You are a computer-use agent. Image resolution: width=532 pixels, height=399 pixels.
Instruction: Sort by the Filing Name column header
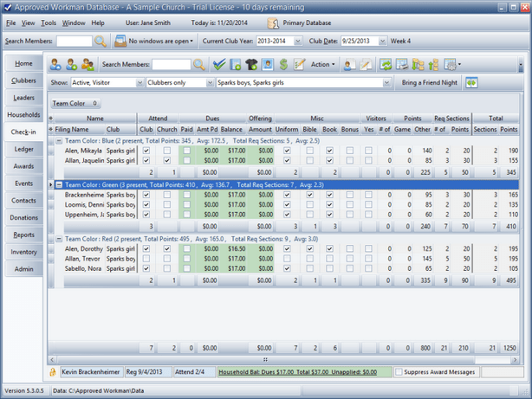pyautogui.click(x=80, y=130)
